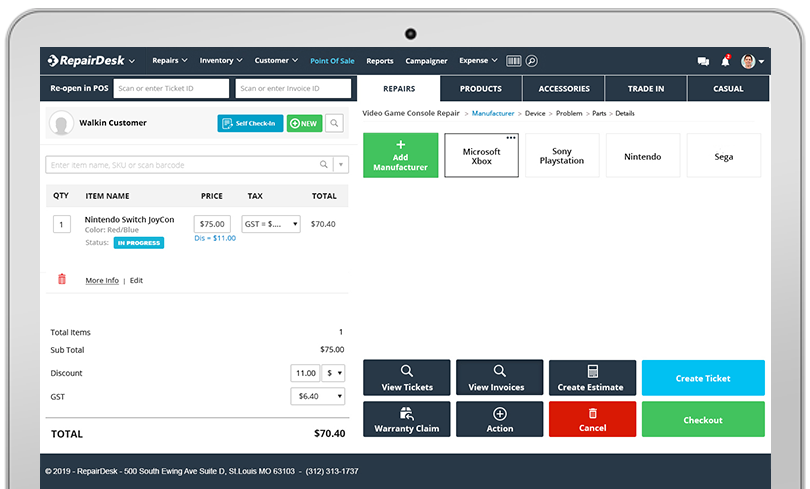This screenshot has height=489, width=810.
Task: Switch to the Products tab
Action: (x=481, y=89)
